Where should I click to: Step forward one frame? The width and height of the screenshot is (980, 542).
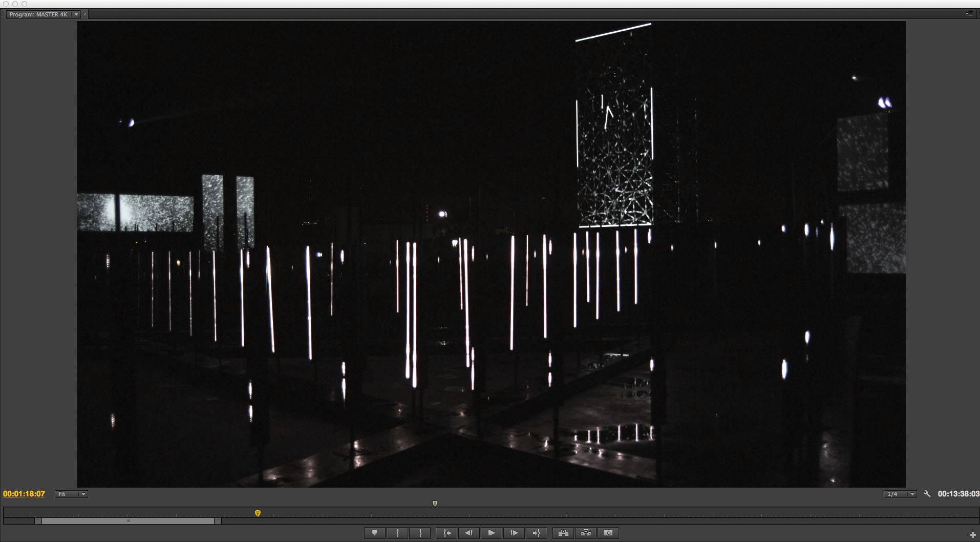pos(514,533)
